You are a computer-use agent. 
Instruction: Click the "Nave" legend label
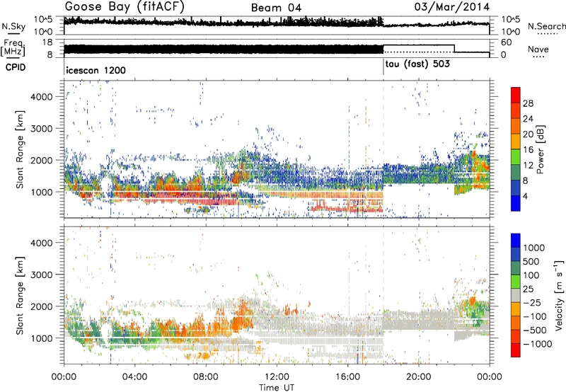click(x=538, y=50)
